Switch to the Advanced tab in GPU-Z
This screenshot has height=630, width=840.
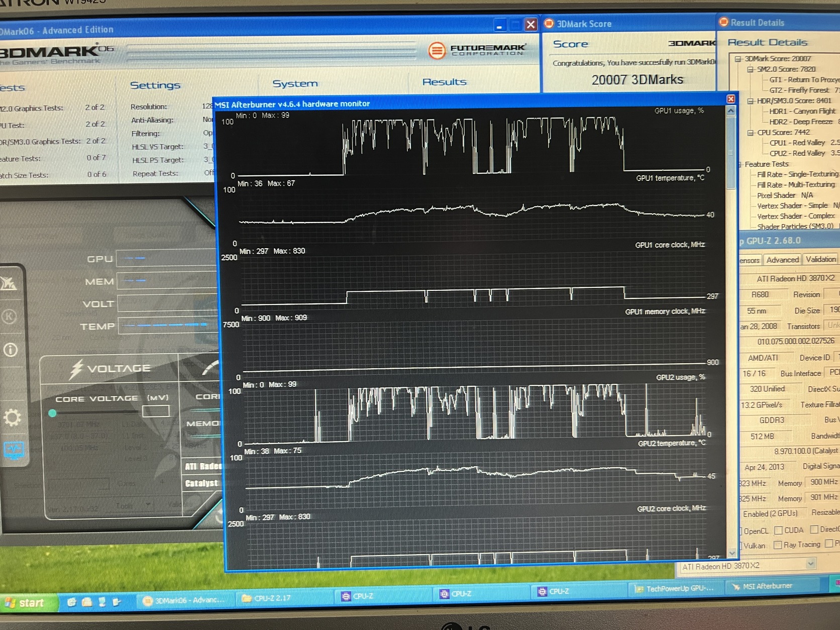[x=782, y=260]
